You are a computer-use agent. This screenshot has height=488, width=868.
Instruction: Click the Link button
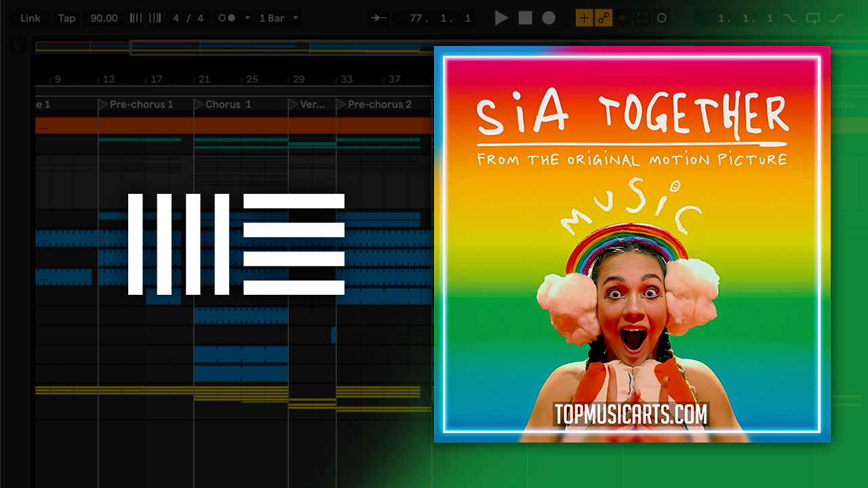(x=30, y=18)
